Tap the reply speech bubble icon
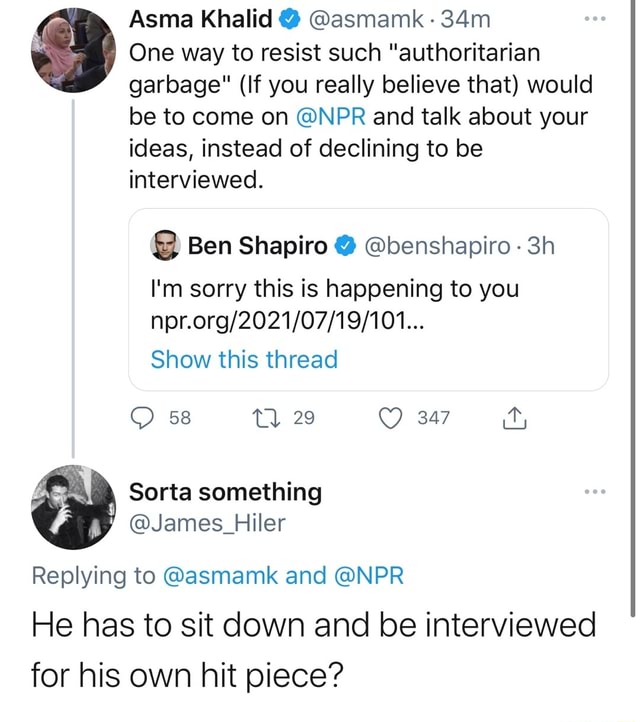The width and height of the screenshot is (640, 722). [142, 418]
